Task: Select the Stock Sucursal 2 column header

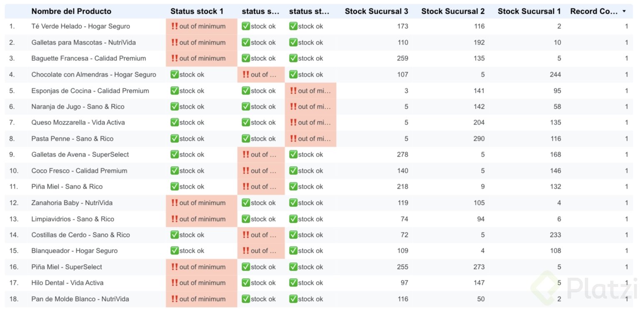Action: [x=453, y=12]
